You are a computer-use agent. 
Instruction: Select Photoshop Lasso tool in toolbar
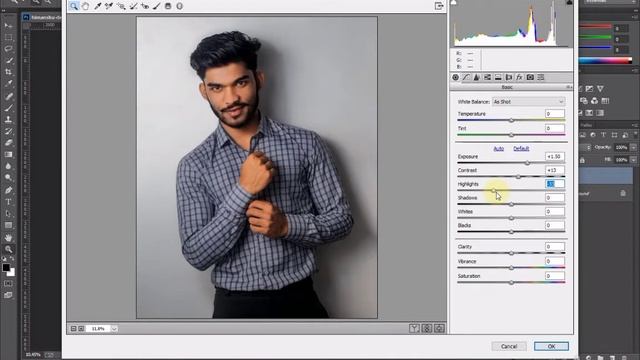pyautogui.click(x=8, y=49)
